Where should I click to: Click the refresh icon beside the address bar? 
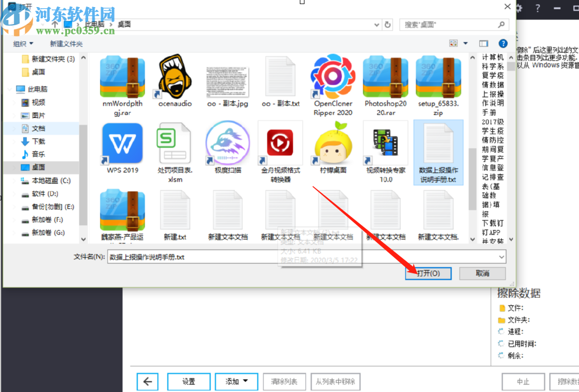387,25
